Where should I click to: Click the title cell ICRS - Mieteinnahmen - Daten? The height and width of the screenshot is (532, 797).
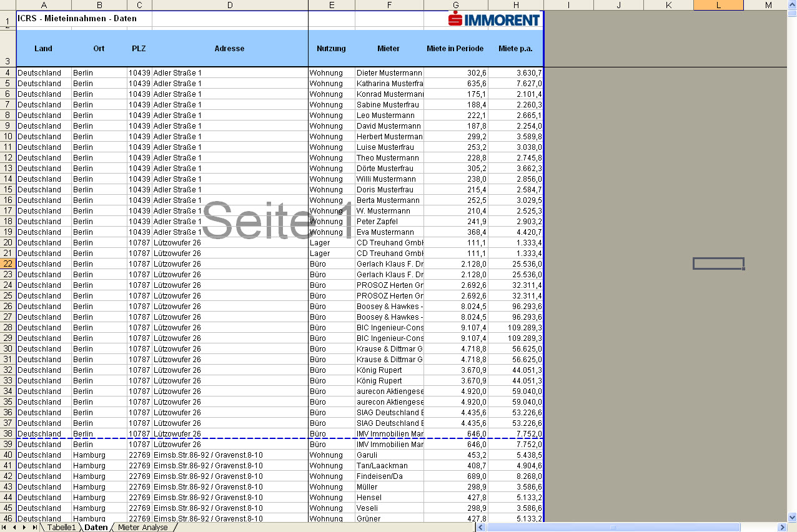coord(84,19)
